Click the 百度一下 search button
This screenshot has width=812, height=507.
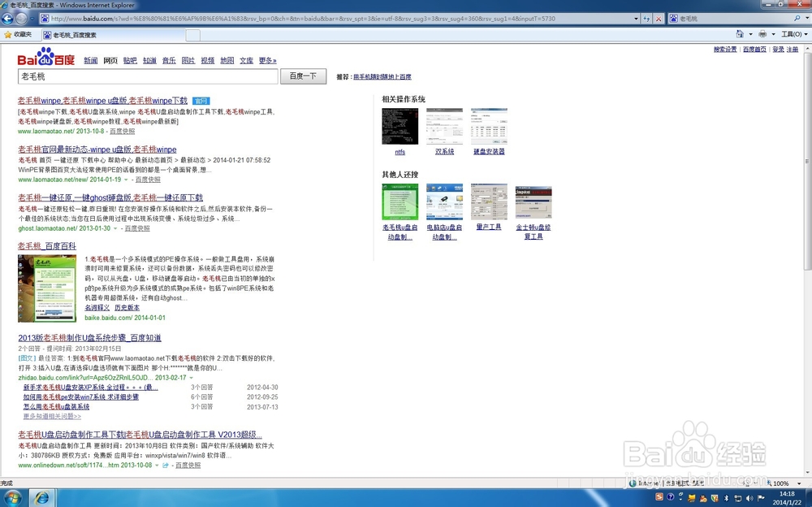(x=303, y=76)
